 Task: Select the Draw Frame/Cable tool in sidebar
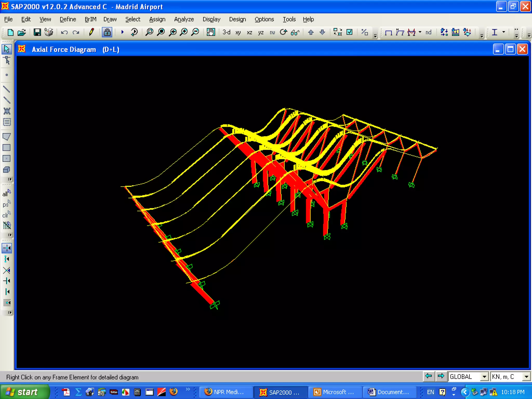(x=7, y=89)
